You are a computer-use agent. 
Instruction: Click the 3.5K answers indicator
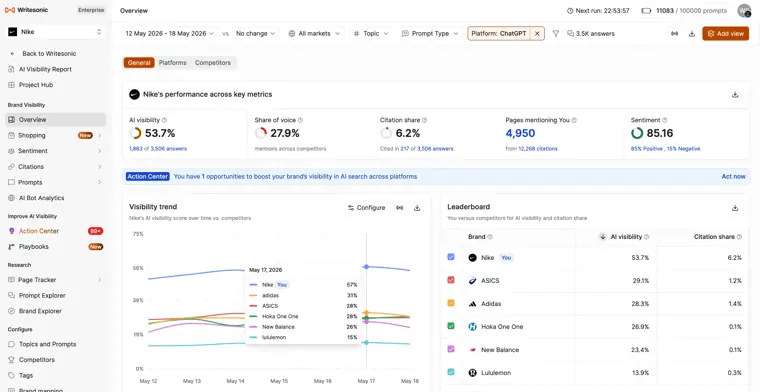591,33
